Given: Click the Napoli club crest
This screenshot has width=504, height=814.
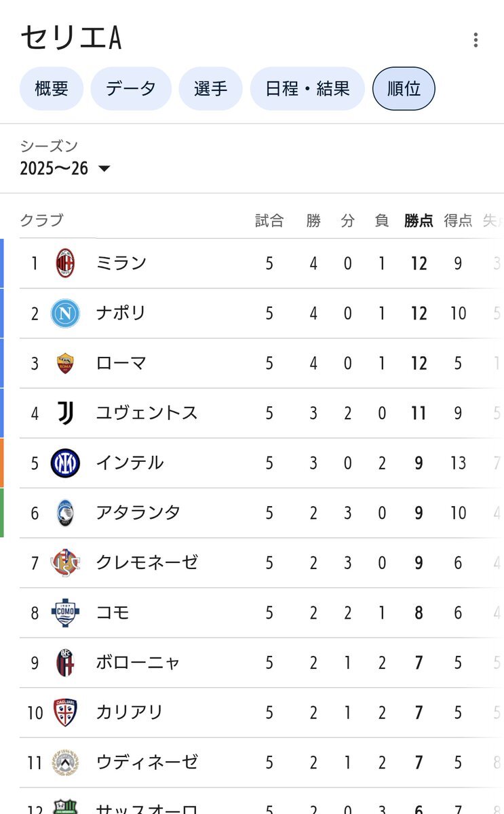Looking at the screenshot, I should click(x=65, y=313).
